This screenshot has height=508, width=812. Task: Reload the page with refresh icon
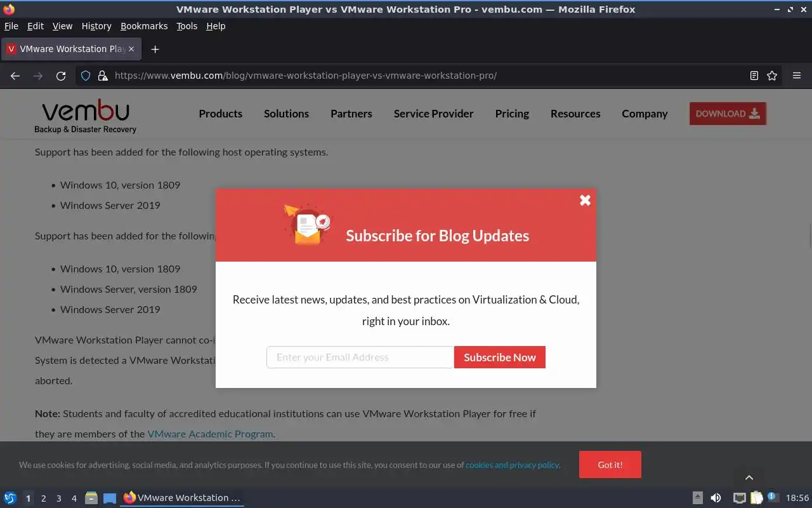pos(61,76)
